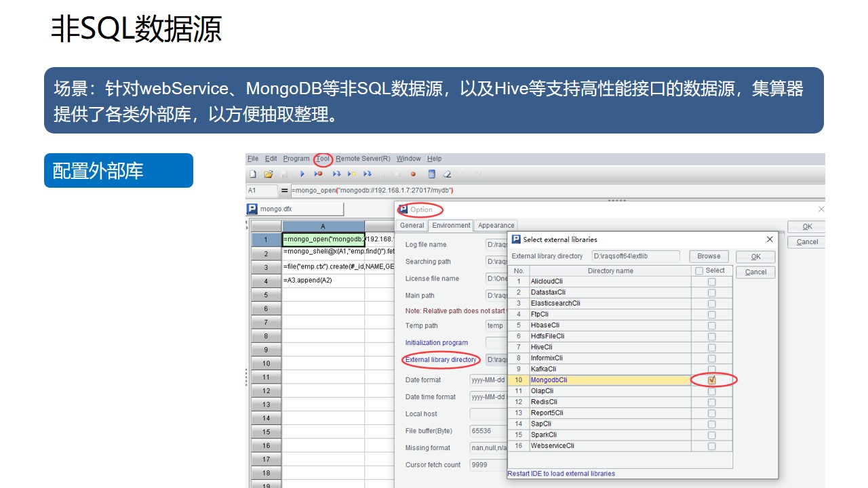Click the run-to-breakpoint icon beside Run
868x488 pixels.
point(318,174)
